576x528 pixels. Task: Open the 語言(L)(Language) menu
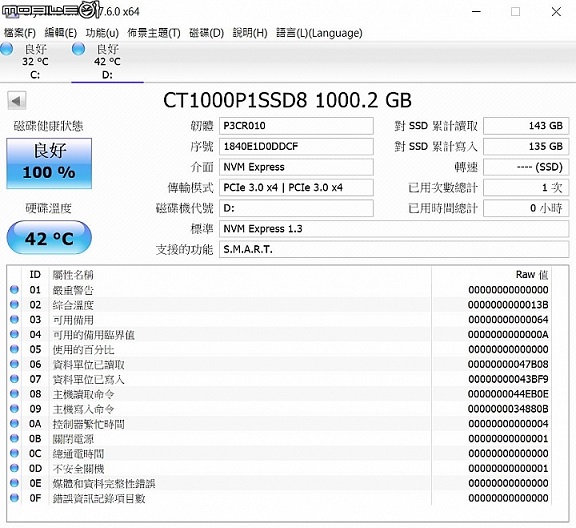point(319,33)
